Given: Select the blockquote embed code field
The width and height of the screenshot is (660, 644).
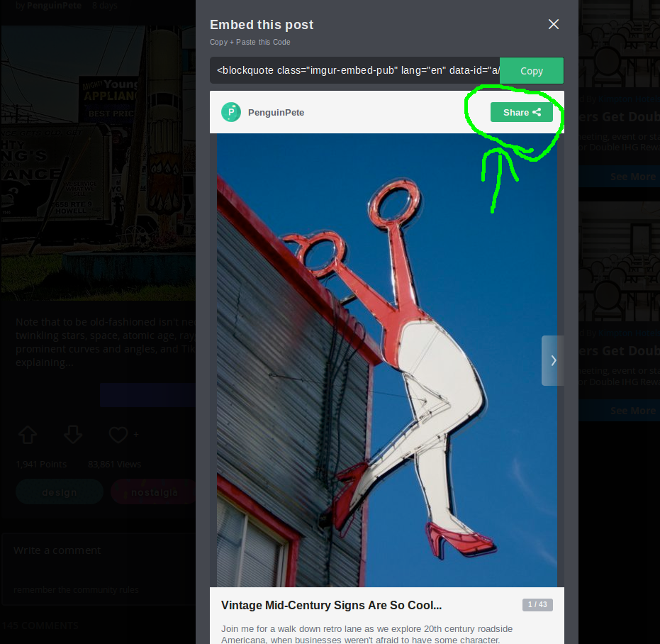Looking at the screenshot, I should click(x=354, y=71).
